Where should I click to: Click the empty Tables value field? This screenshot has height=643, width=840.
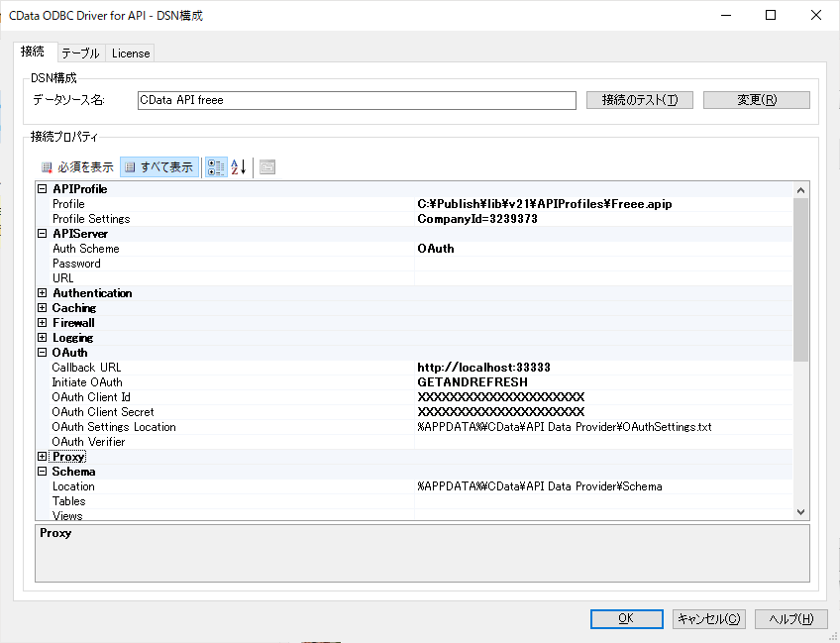(x=603, y=501)
